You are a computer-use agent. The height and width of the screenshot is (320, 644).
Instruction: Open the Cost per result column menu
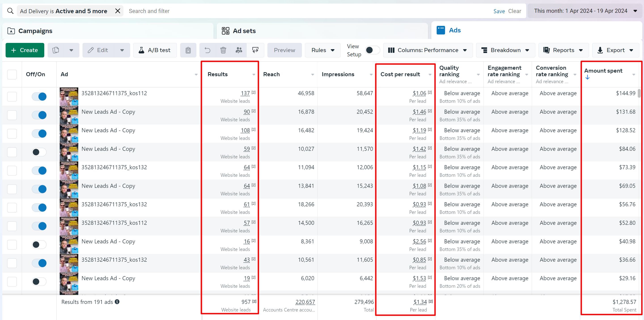click(x=430, y=75)
